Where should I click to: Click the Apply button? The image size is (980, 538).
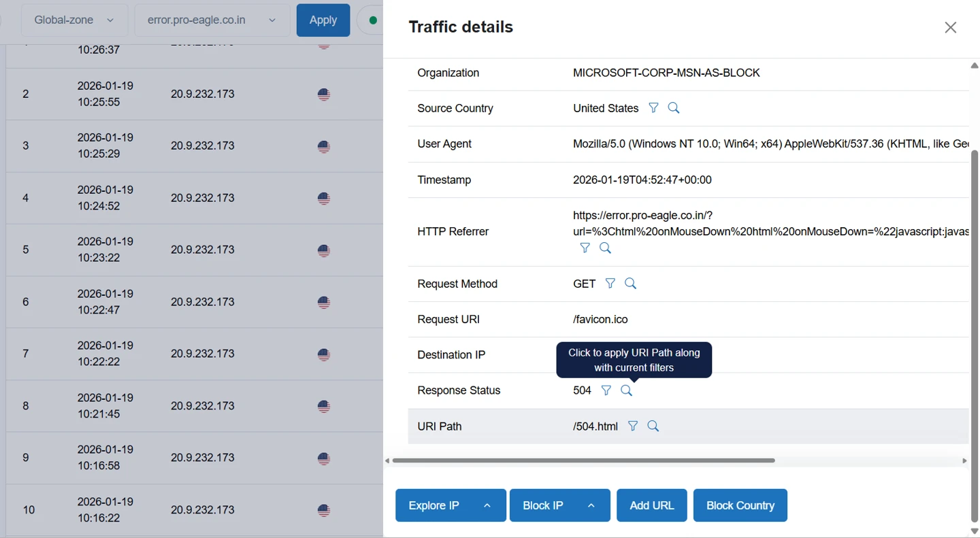(323, 20)
